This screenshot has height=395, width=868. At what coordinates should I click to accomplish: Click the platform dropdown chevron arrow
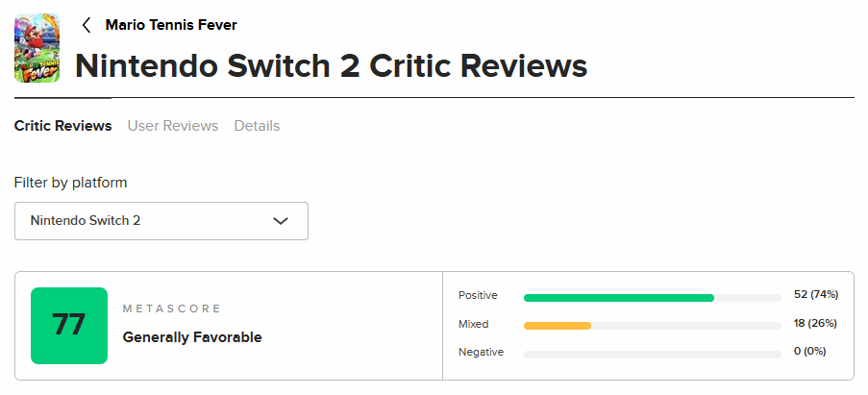point(281,221)
